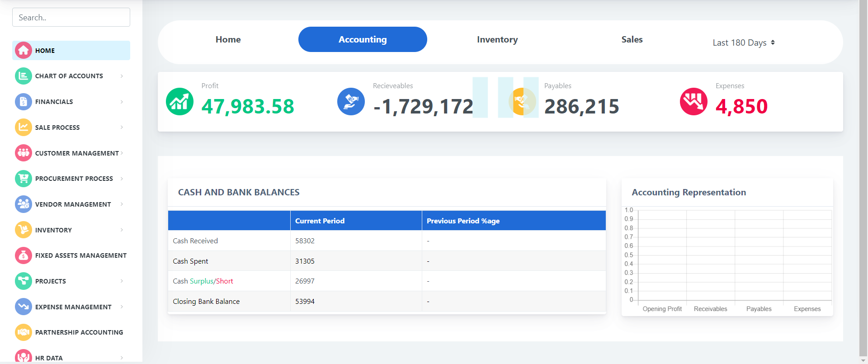Screen dimensions: 868x364
Task: Focus the Search input field
Action: pyautogui.click(x=71, y=18)
